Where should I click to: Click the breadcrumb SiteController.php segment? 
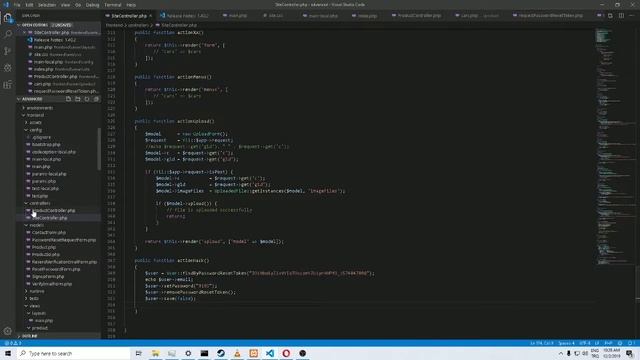coord(179,25)
